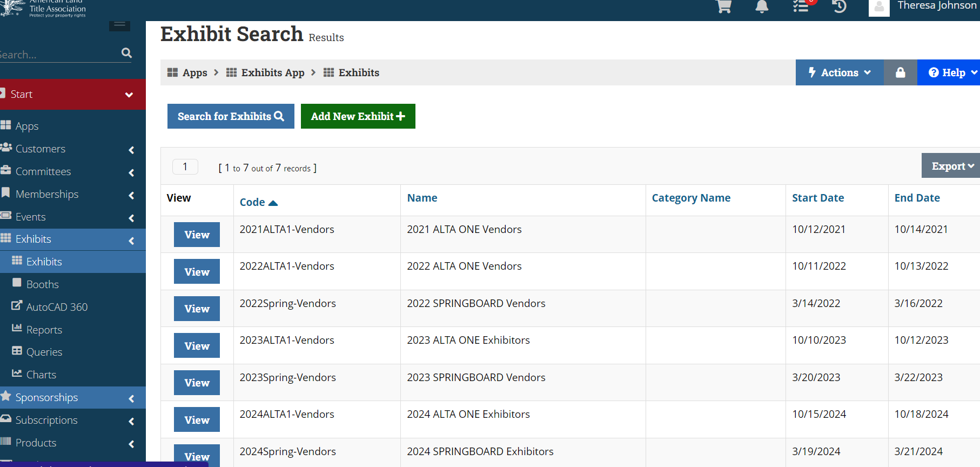Screen dimensions: 980x467
Task: Open the task list icon
Action: click(x=801, y=6)
